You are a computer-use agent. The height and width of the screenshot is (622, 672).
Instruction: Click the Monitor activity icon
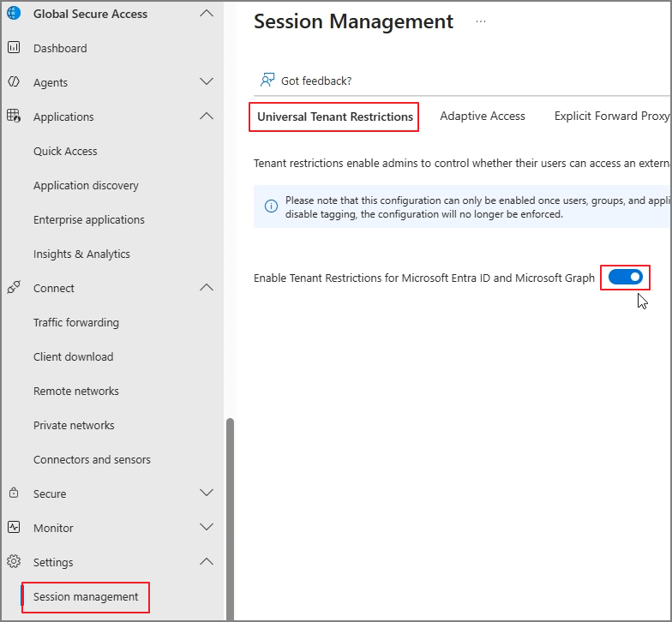[14, 527]
